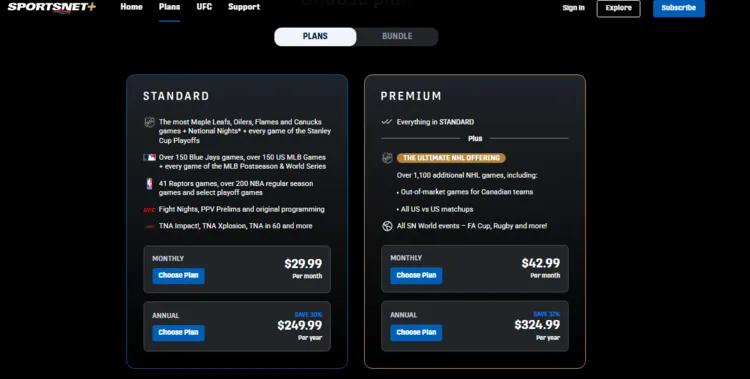Image resolution: width=750 pixels, height=379 pixels.
Task: Click the TNA logo icon
Action: [149, 226]
